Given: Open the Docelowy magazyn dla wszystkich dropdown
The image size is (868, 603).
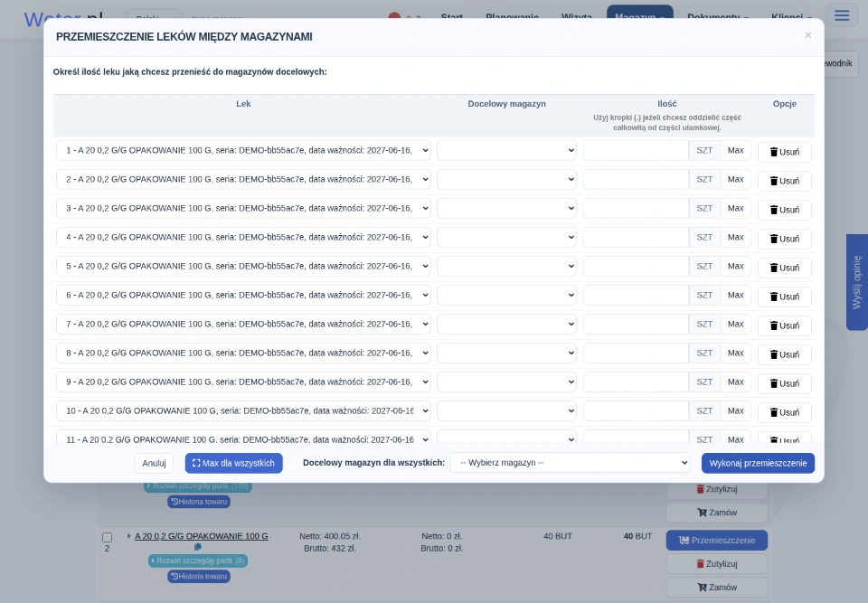Looking at the screenshot, I should pyautogui.click(x=571, y=463).
